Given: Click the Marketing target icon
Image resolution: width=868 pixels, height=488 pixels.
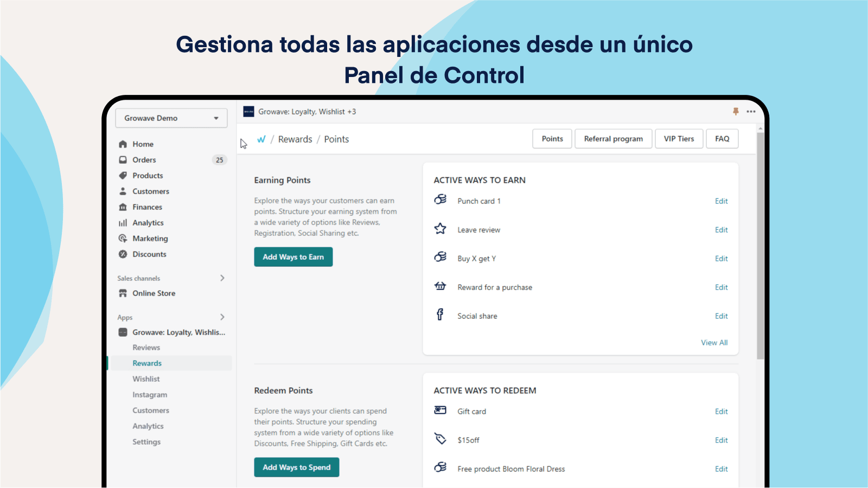Looking at the screenshot, I should pyautogui.click(x=123, y=239).
